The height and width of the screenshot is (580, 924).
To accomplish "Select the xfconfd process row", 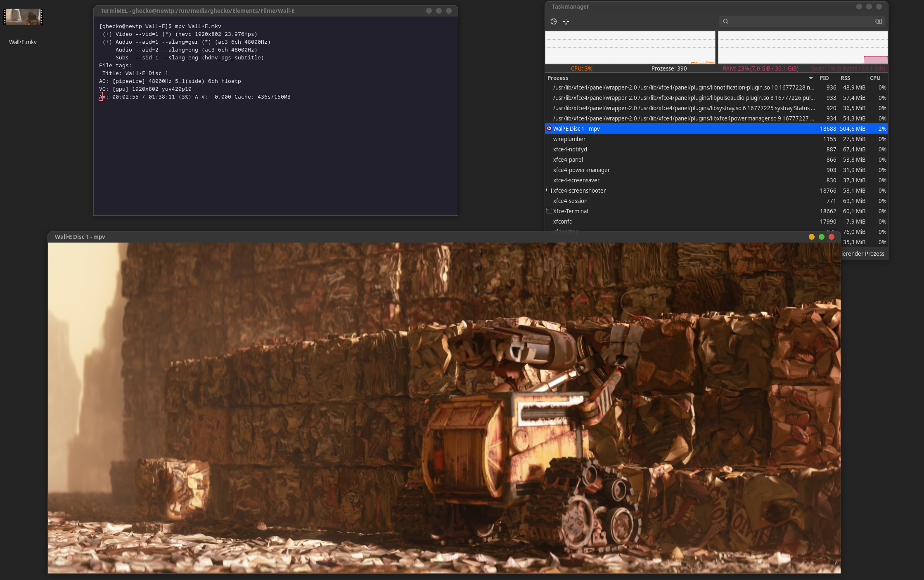I will coord(716,222).
